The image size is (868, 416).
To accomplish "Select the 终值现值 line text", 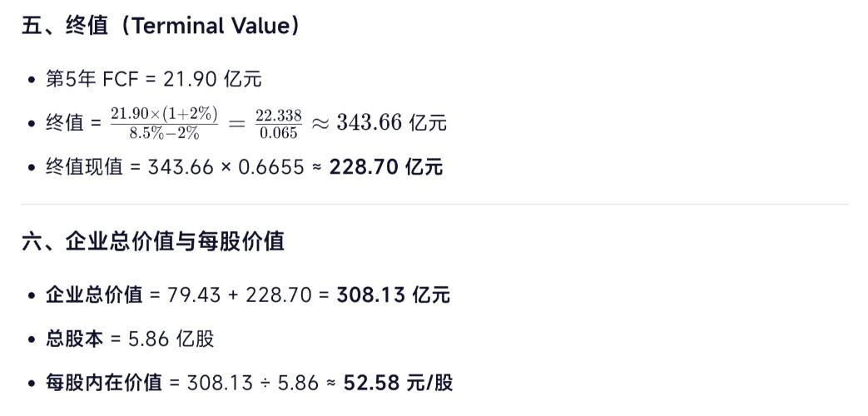I will pos(244,166).
